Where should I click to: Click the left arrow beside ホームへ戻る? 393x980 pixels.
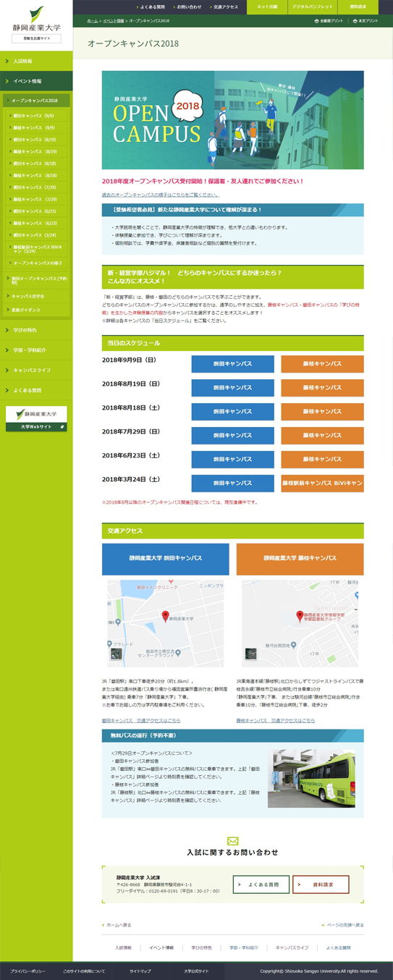coord(103,925)
